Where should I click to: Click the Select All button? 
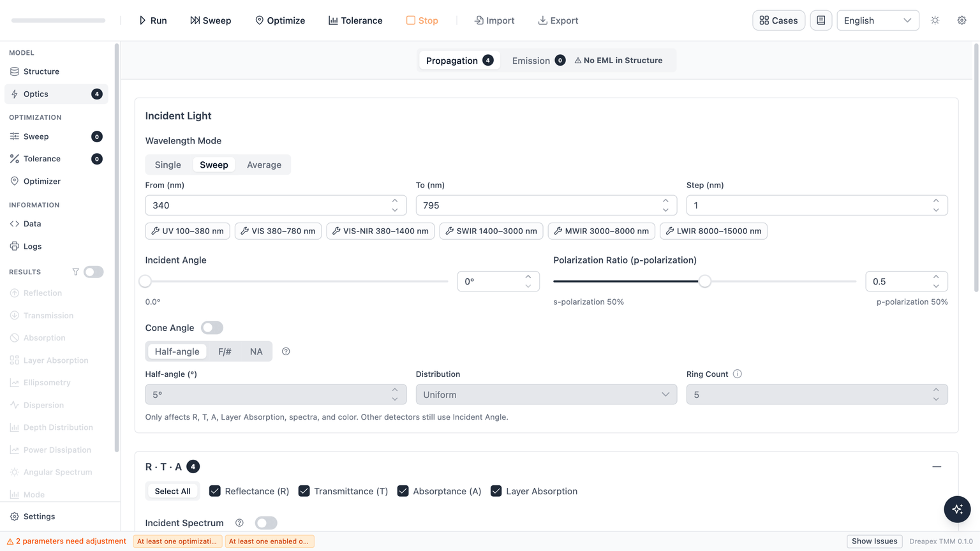pos(172,491)
